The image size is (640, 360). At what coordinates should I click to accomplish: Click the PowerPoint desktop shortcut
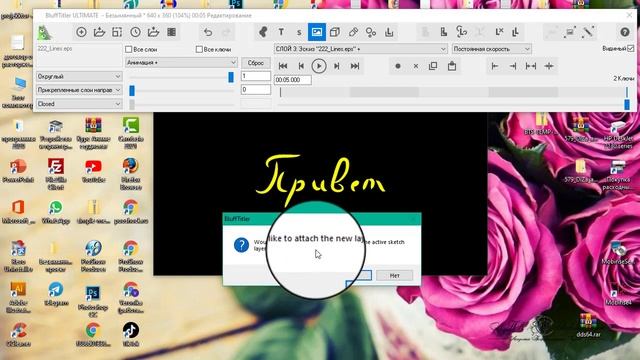coord(18,171)
